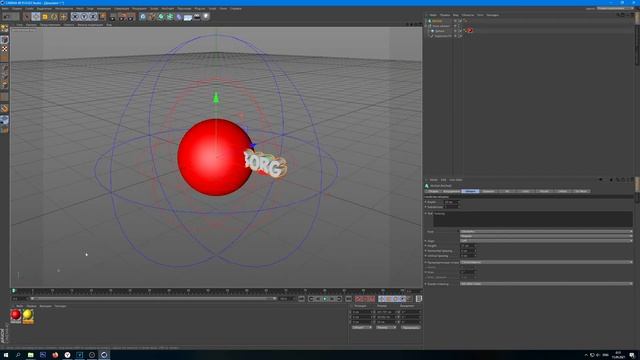Viewport: 640px width, 360px height.
Task: Switch the coordinate system icon
Action: click(102, 17)
